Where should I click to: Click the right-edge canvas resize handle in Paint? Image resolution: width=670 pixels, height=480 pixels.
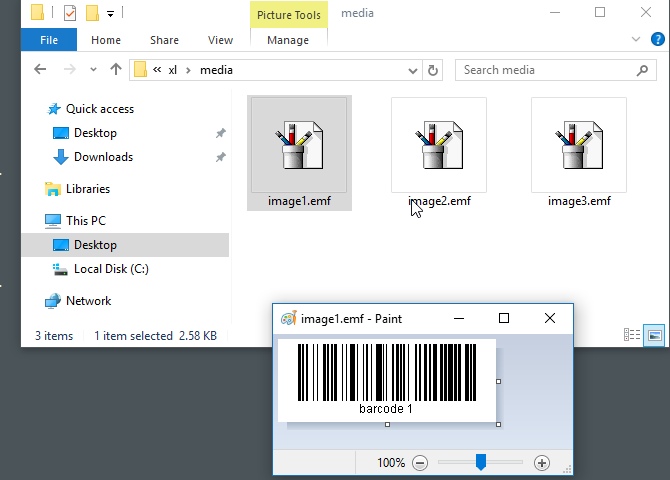coord(498,381)
